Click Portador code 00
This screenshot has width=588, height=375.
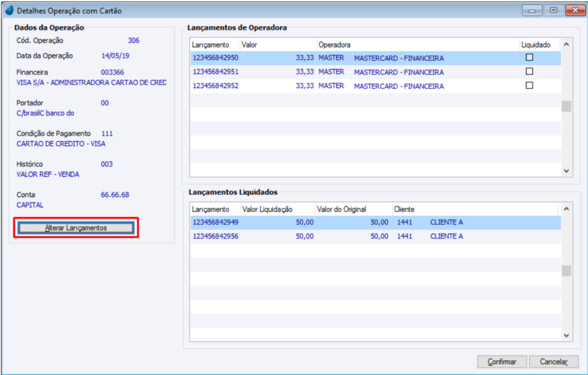(x=105, y=103)
